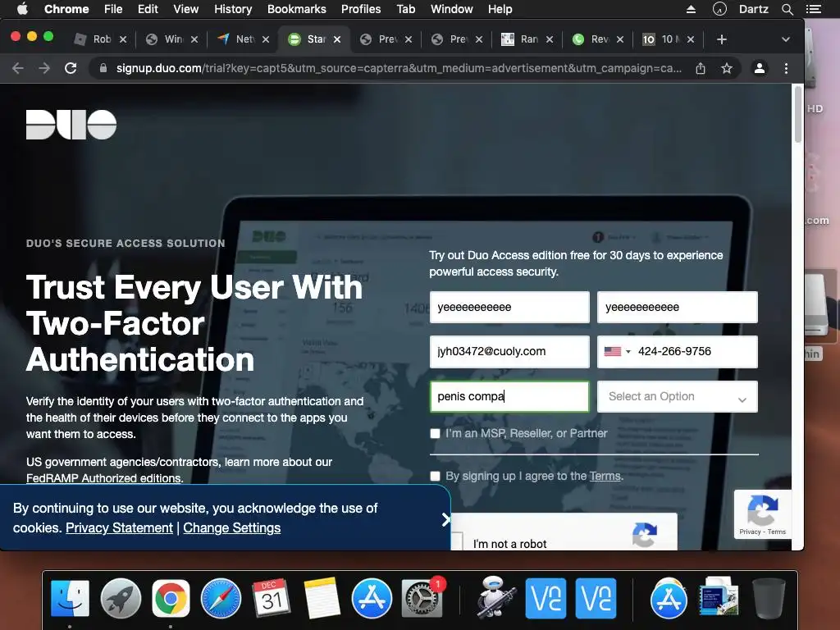Open a new tab with the plus icon

coord(722,39)
